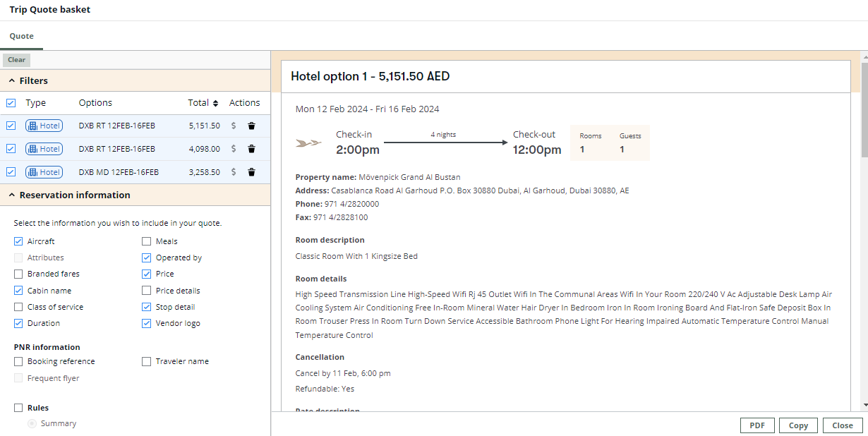Click the dollar icon for 3,258.50 hotel
Screen dimensions: 868x436
[234, 172]
